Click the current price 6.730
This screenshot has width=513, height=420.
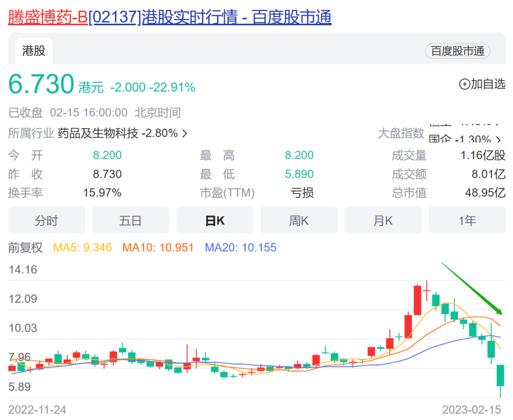41,84
